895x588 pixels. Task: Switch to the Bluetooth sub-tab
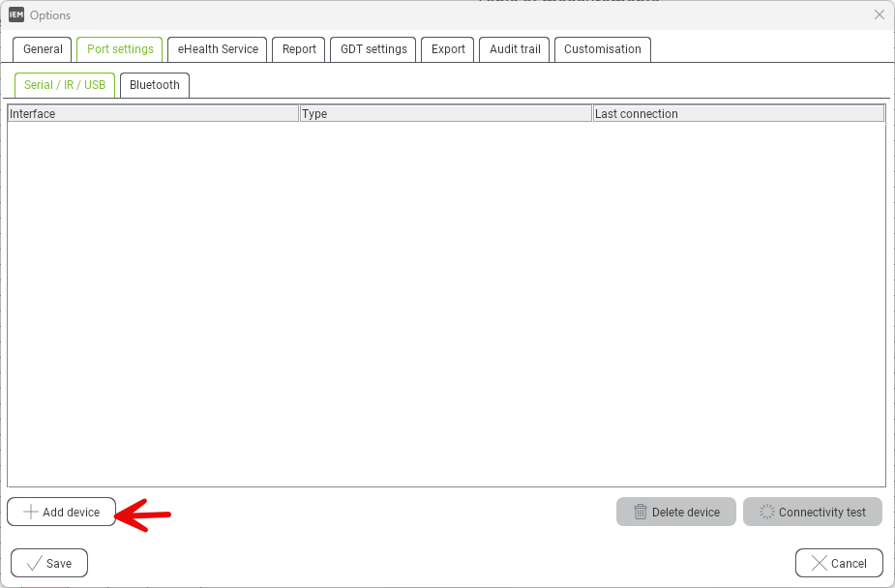pyautogui.click(x=155, y=85)
